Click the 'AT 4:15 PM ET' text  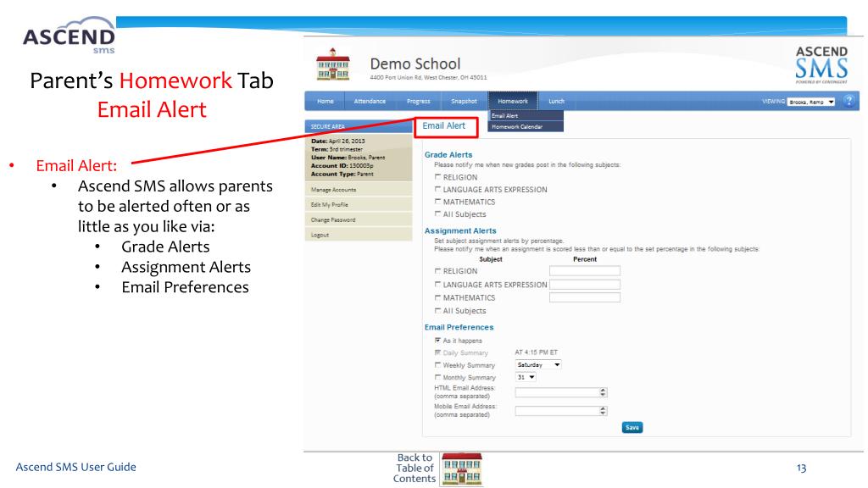click(x=536, y=352)
